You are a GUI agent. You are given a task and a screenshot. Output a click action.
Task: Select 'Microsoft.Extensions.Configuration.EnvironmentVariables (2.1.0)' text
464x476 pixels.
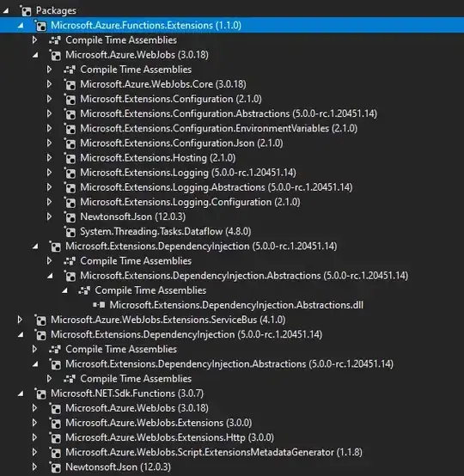218,128
